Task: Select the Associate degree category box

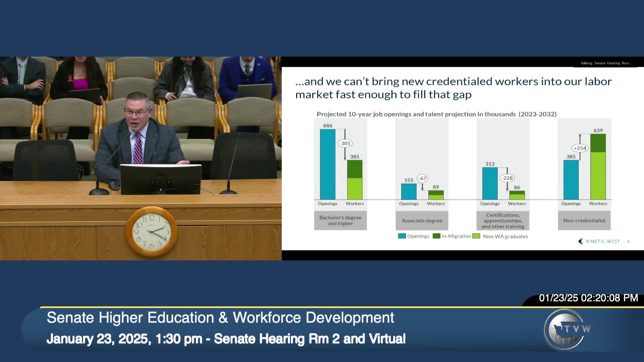Action: (422, 221)
